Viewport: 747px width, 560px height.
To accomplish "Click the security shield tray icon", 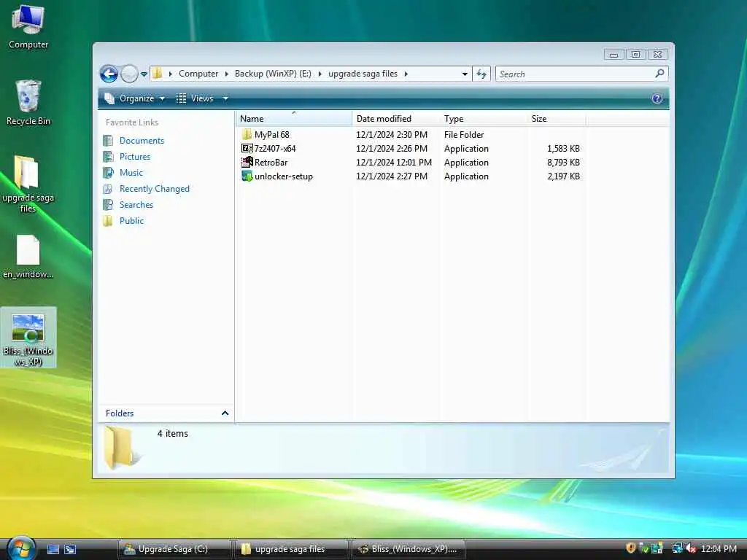I will click(x=630, y=548).
